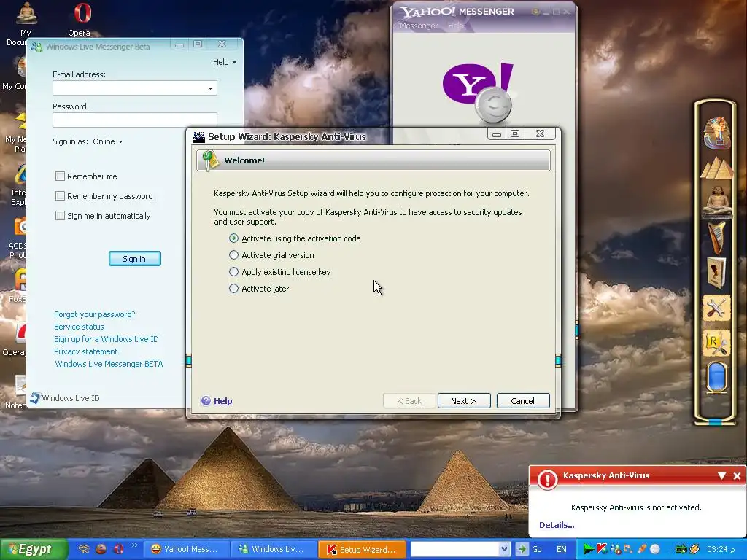Open the taskbar address bar dropdown
The image size is (747, 560).
coord(504,549)
